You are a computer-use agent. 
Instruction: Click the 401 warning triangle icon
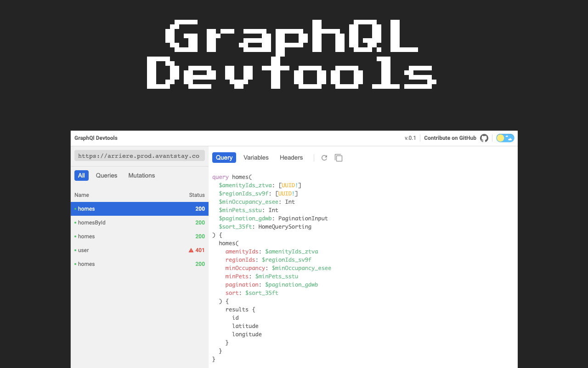point(191,250)
